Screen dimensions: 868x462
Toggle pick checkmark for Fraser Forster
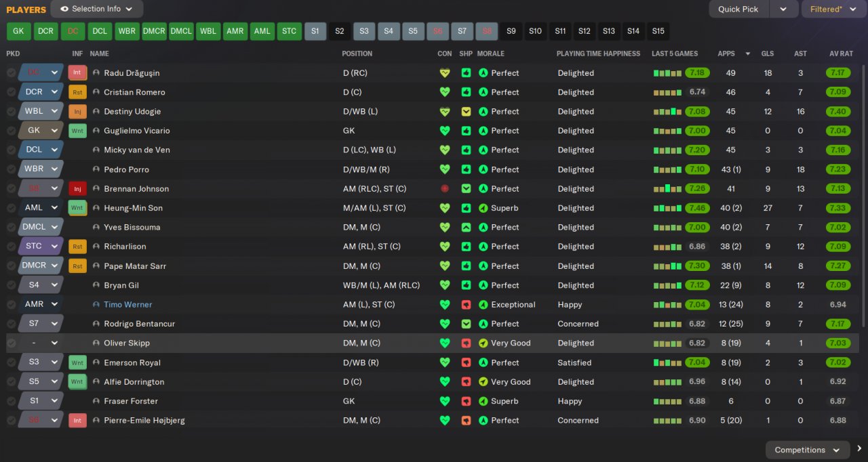coord(12,401)
